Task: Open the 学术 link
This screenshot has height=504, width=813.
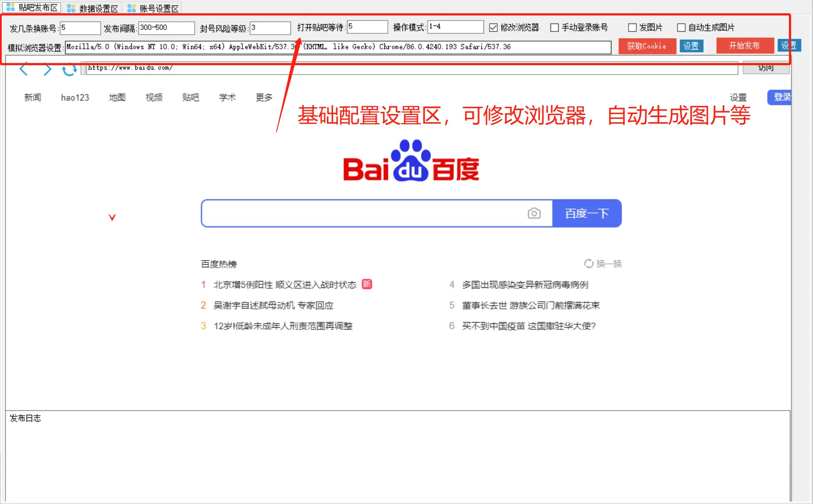Action: (x=227, y=97)
